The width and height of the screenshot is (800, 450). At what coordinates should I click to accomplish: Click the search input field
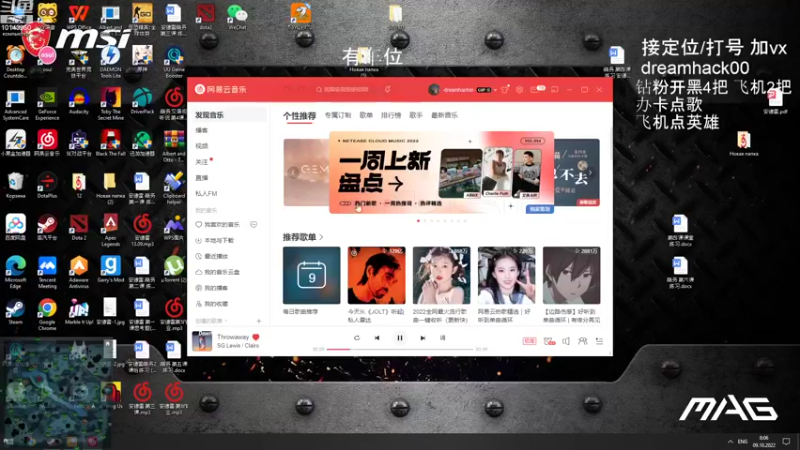347,89
